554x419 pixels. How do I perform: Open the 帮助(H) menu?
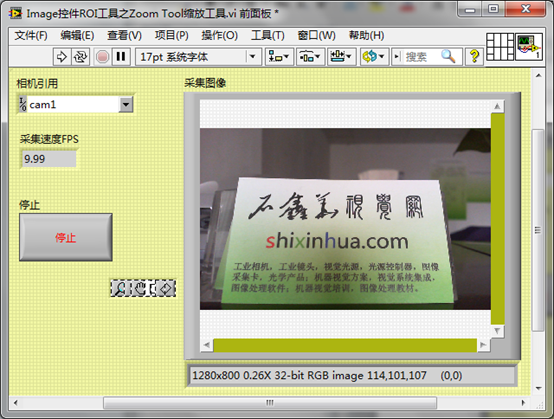pyautogui.click(x=366, y=35)
